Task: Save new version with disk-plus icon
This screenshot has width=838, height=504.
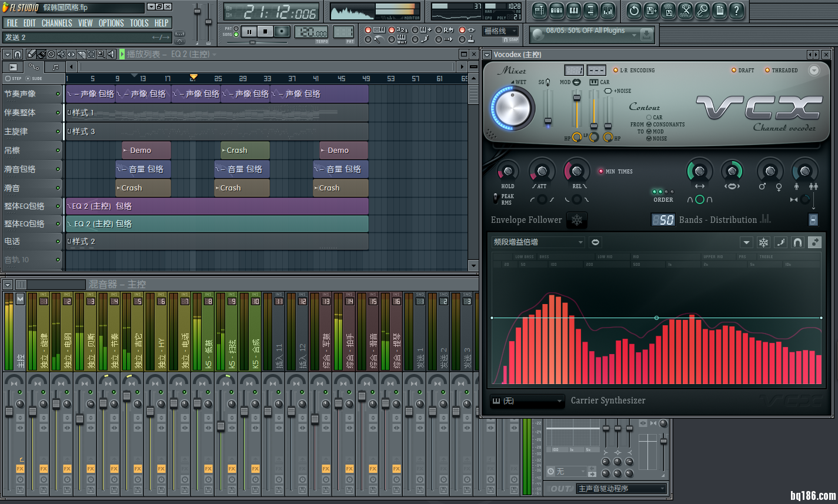Action: click(x=651, y=10)
